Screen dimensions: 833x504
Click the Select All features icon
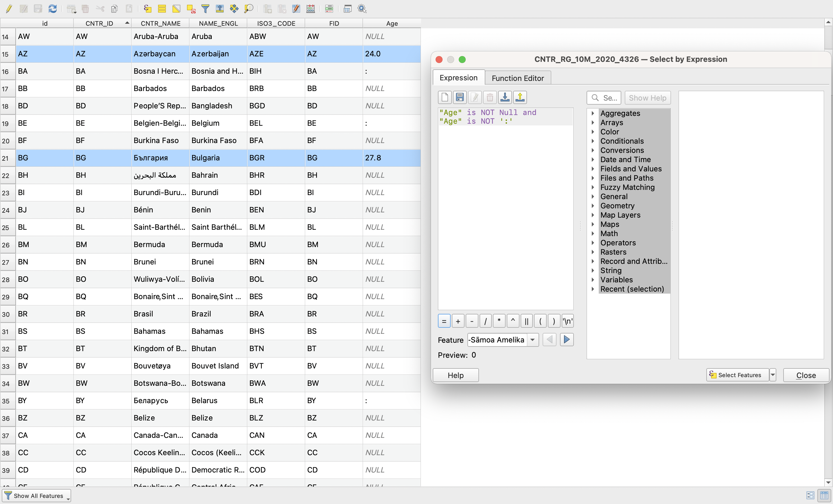162,8
